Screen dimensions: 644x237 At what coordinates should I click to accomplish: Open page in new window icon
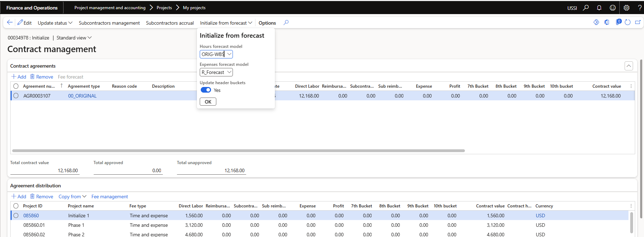click(638, 23)
